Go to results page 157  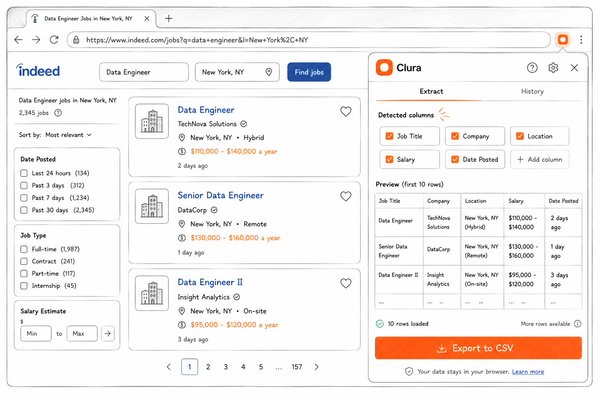297,367
